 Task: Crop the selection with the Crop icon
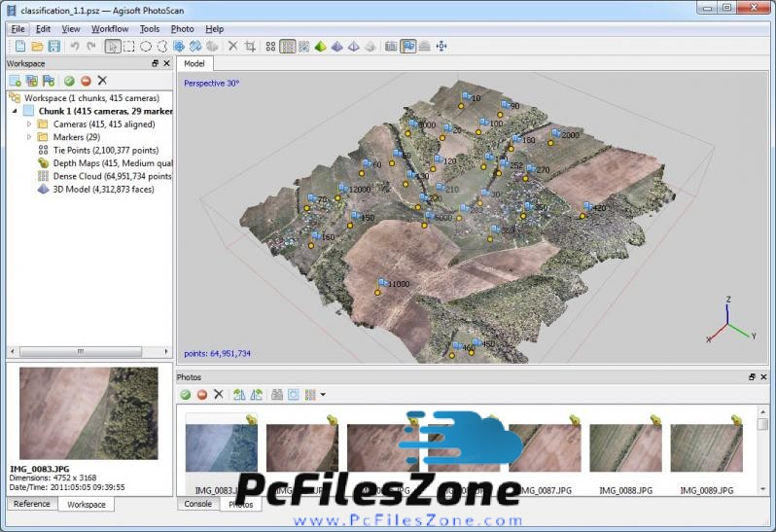coord(250,47)
